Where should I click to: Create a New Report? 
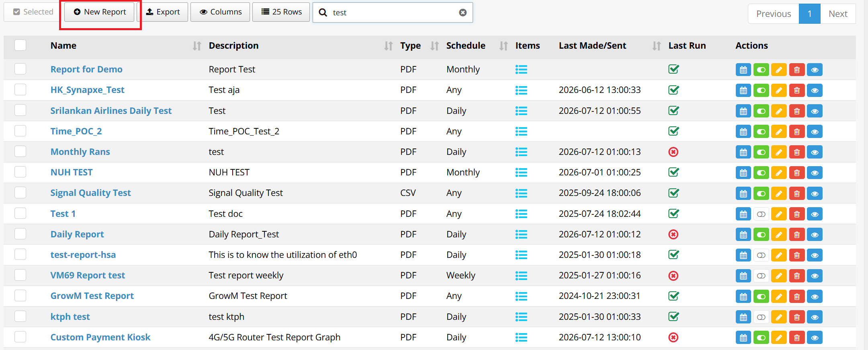99,12
